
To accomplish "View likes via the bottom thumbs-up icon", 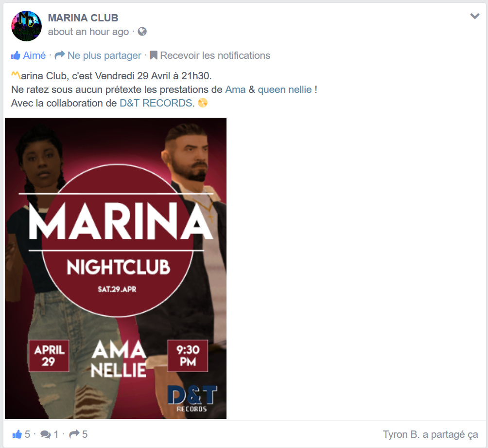I will (17, 434).
